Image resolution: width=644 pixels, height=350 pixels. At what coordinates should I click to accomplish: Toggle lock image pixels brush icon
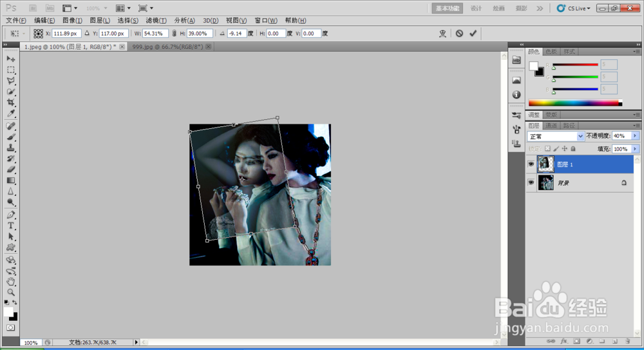pos(556,149)
